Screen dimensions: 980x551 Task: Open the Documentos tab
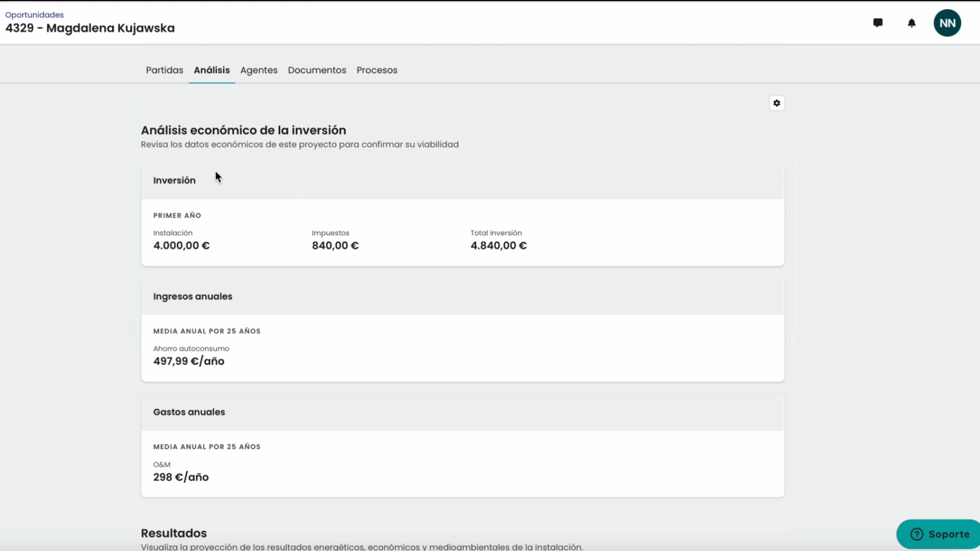tap(317, 70)
